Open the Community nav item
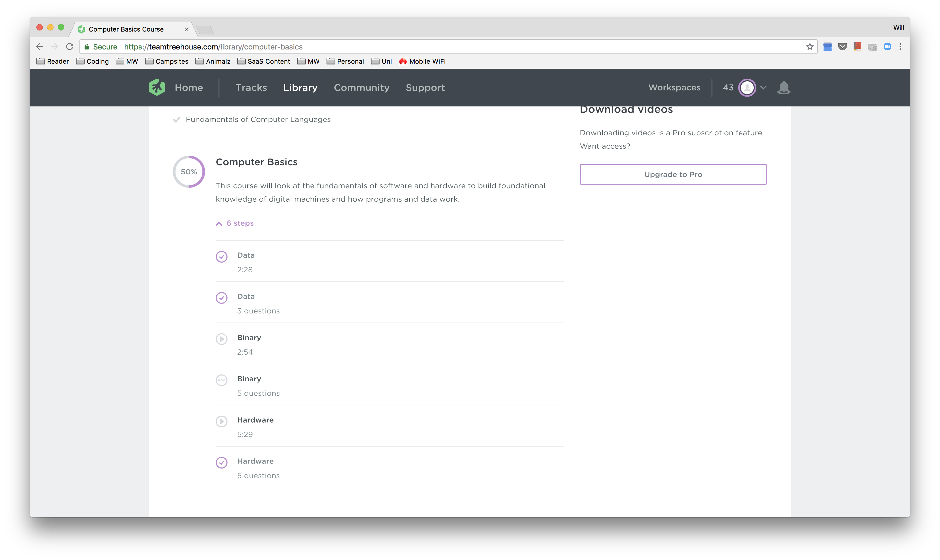The height and width of the screenshot is (560, 940). pos(361,87)
